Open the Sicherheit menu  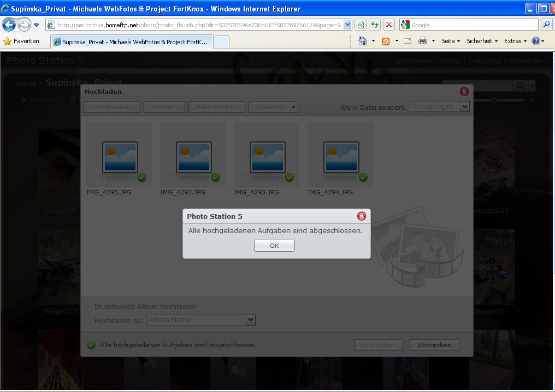tap(482, 41)
